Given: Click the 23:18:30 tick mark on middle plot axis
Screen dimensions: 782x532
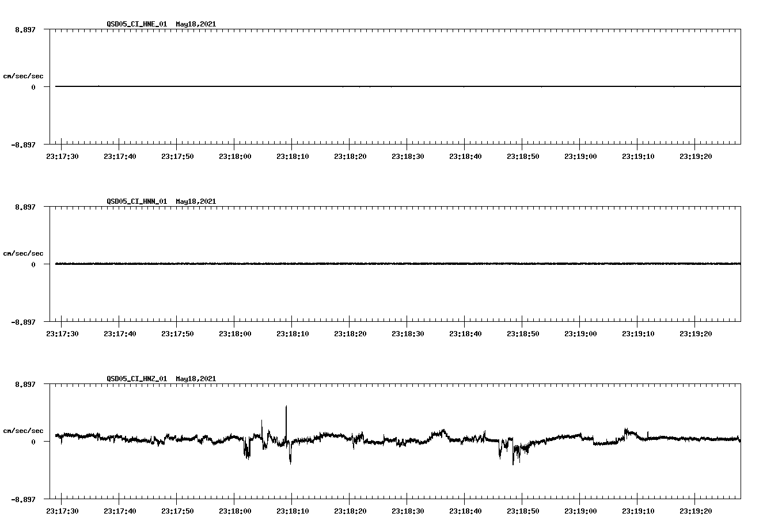Looking at the screenshot, I should (407, 321).
